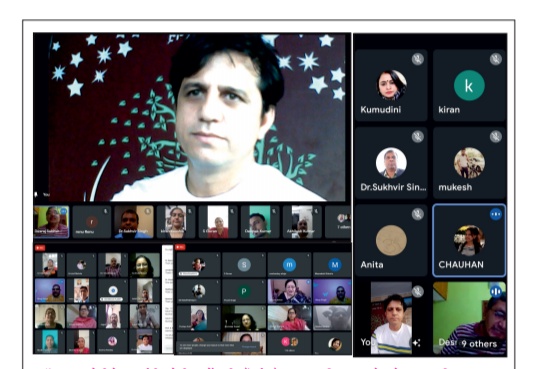Click the mute icon on Abhishek Kumar filmstrip tile
Screen dimensions: 540x369
[x=316, y=211]
